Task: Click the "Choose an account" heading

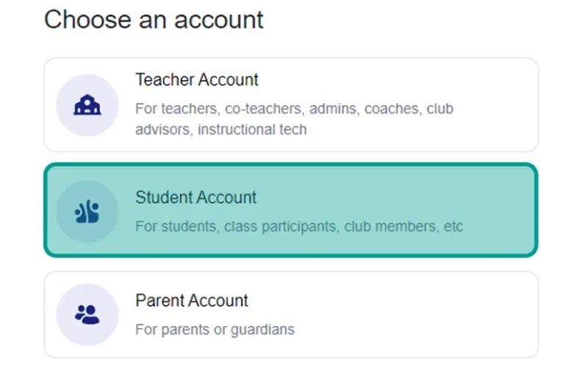Action: [x=154, y=20]
